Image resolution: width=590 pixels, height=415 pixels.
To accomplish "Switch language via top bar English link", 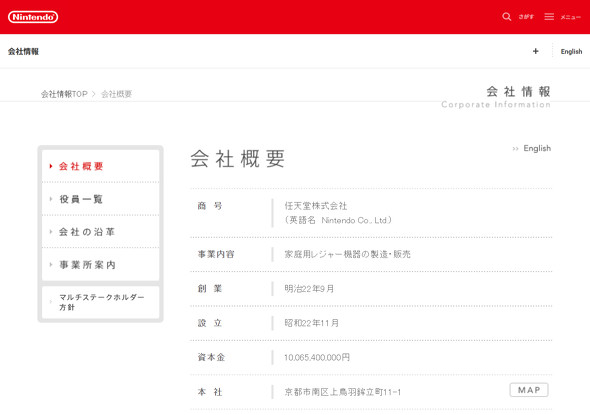I will 571,52.
